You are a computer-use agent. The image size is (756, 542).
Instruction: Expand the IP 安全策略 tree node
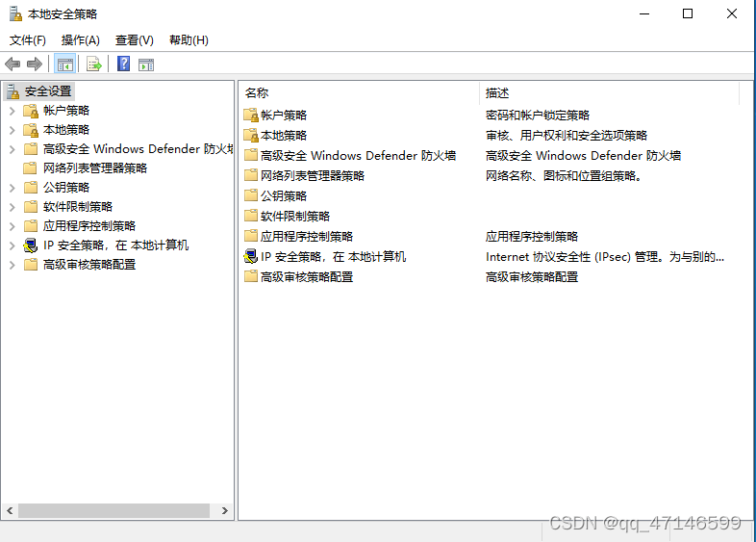coord(13,245)
